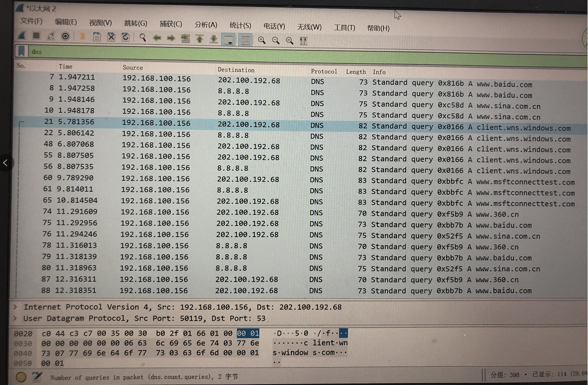Reset text to normal size

[x=289, y=40]
